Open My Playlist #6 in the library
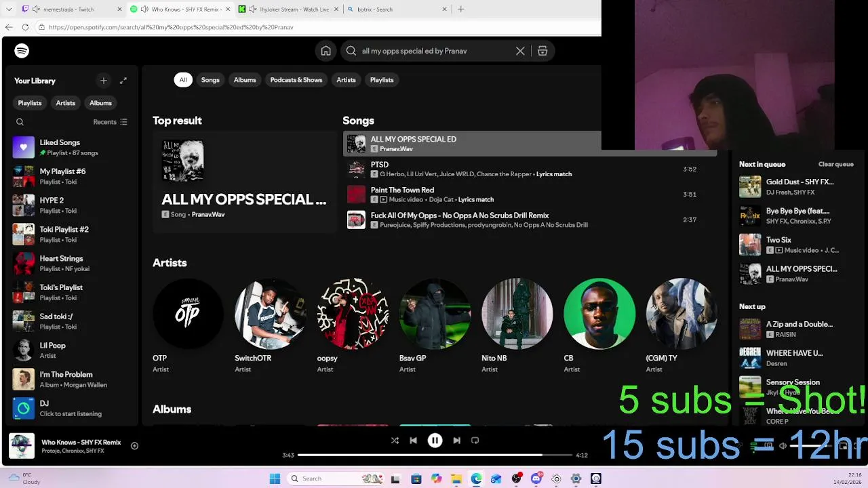868x488 pixels. 71,176
